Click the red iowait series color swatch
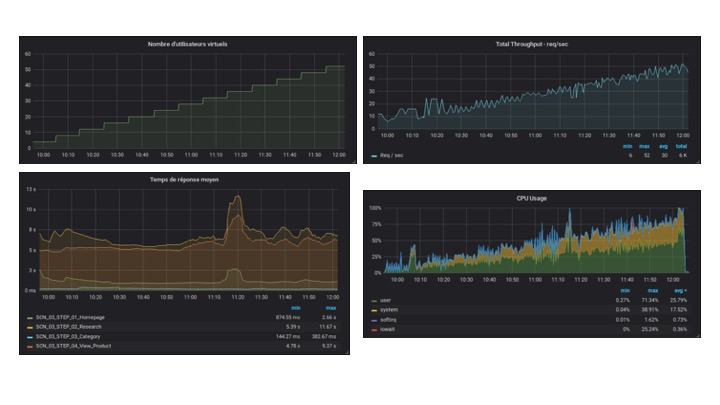The image size is (720, 405). coord(374,330)
